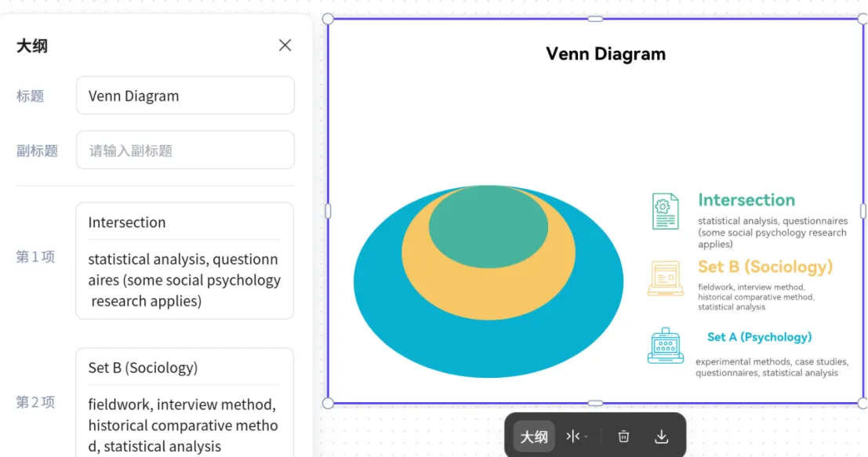Toggle the 大纲 outline button in toolbar
868x457 pixels.
click(534, 437)
